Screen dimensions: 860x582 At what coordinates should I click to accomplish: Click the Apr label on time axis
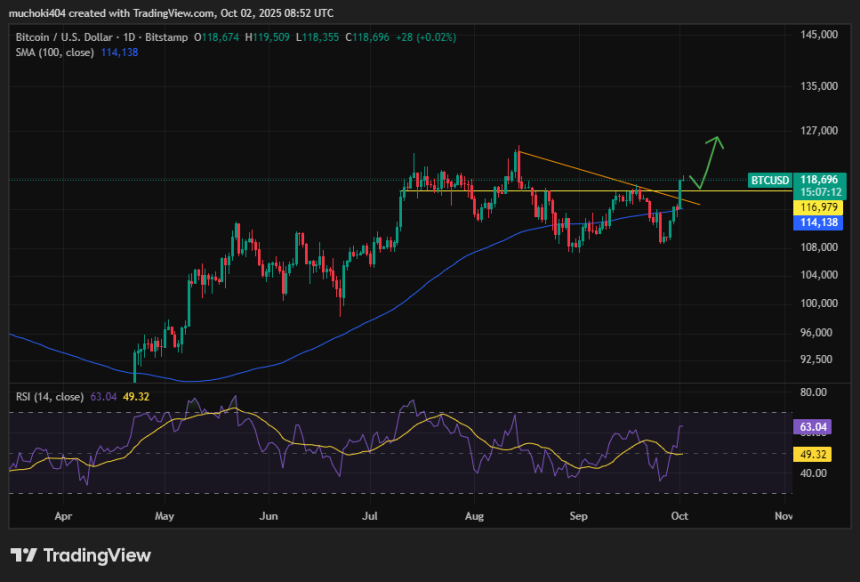pos(64,517)
